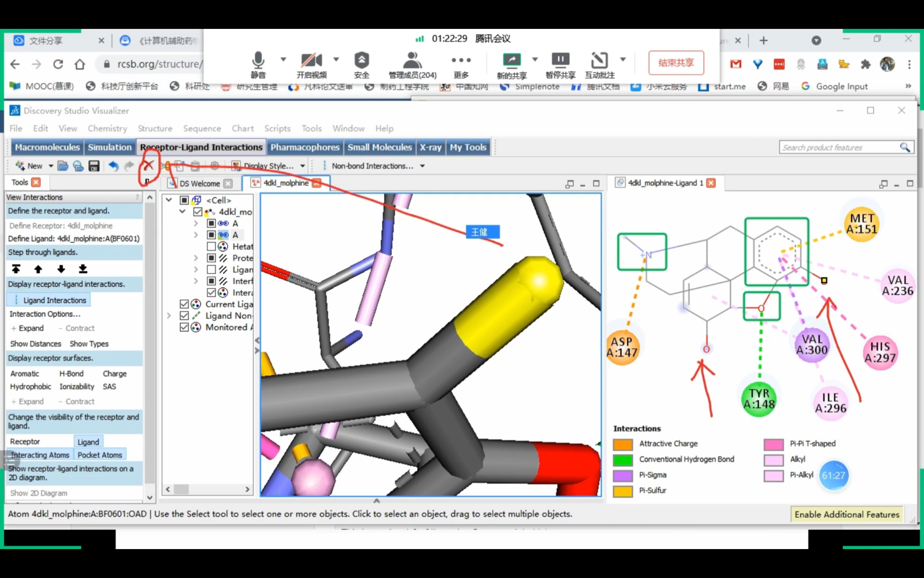The width and height of the screenshot is (924, 578).
Task: Uncheck the 4dkl_mo molecule checkbox
Action: click(198, 211)
